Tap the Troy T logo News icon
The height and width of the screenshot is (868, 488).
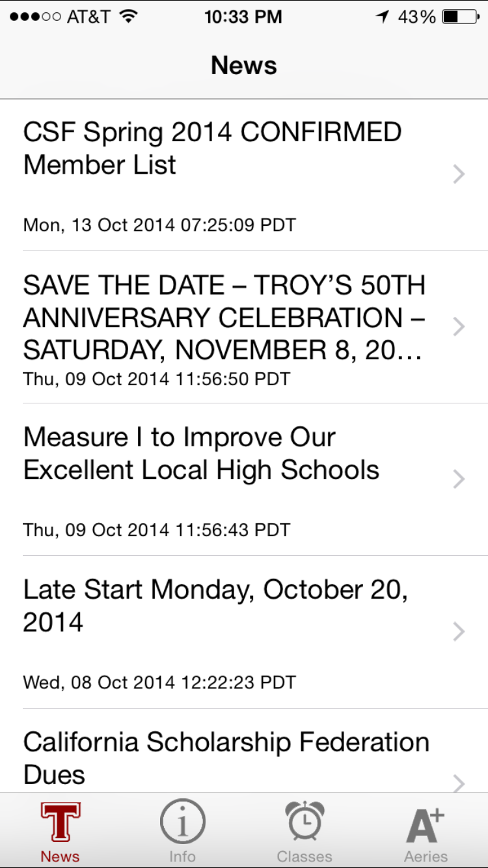[x=61, y=822]
